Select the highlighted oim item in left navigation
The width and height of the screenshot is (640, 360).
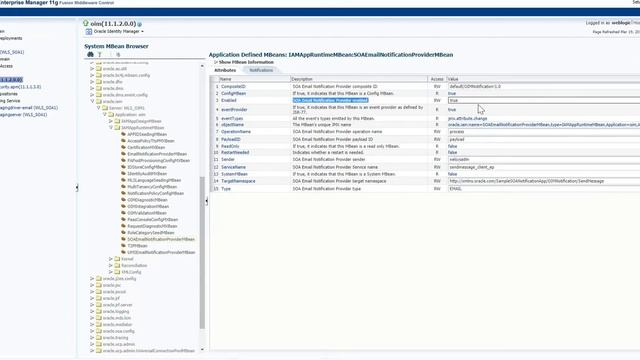(x=11, y=80)
